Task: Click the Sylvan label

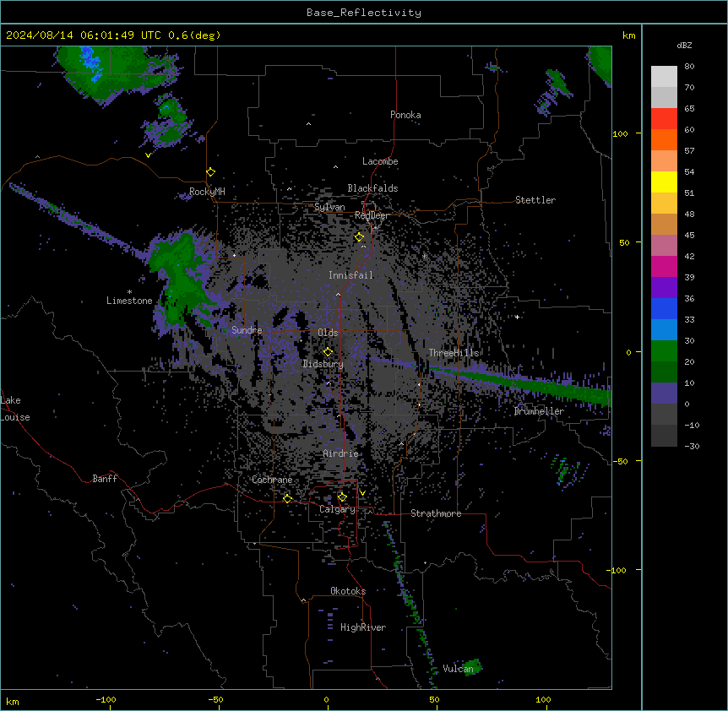Action: pyautogui.click(x=329, y=207)
